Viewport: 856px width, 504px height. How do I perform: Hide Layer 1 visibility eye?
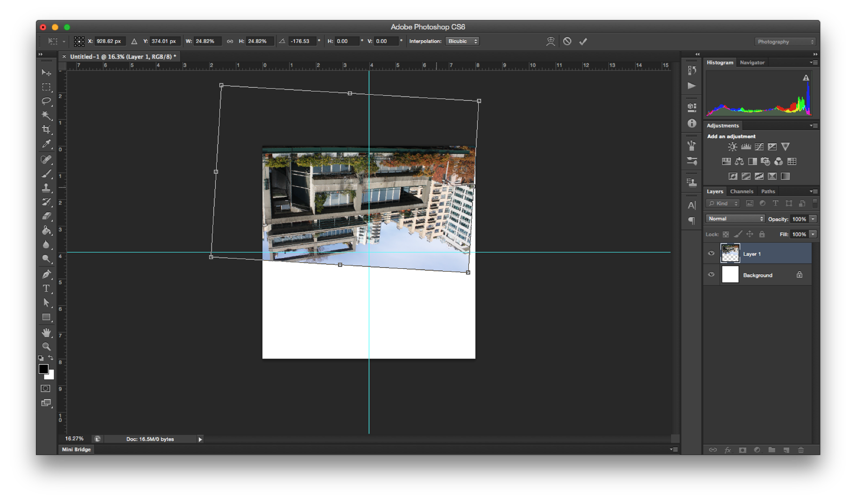[x=711, y=253]
